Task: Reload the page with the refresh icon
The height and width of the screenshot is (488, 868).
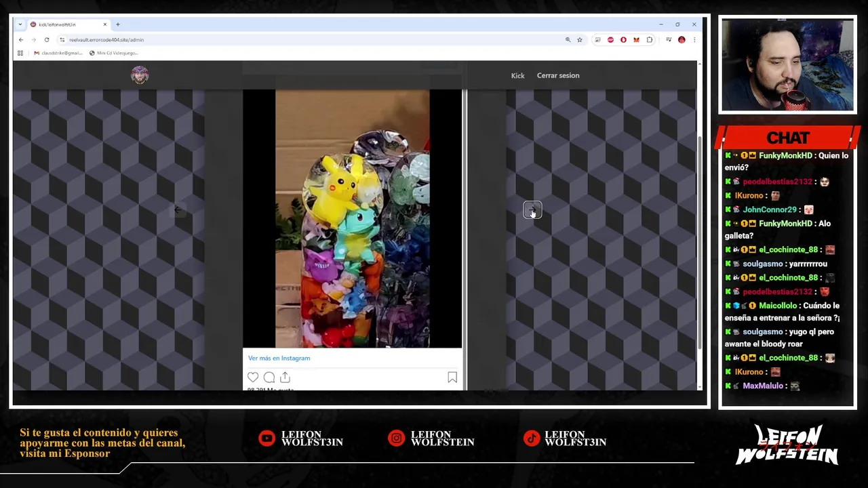Action: coord(46,40)
